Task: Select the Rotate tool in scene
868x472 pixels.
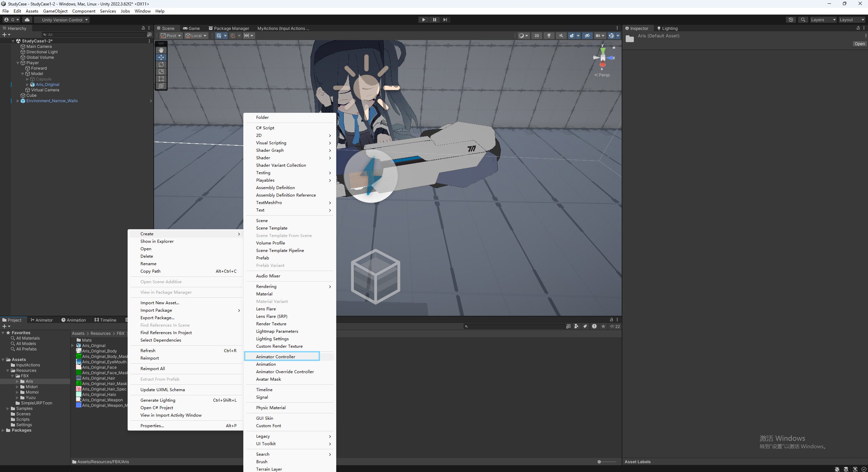Action: click(161, 65)
